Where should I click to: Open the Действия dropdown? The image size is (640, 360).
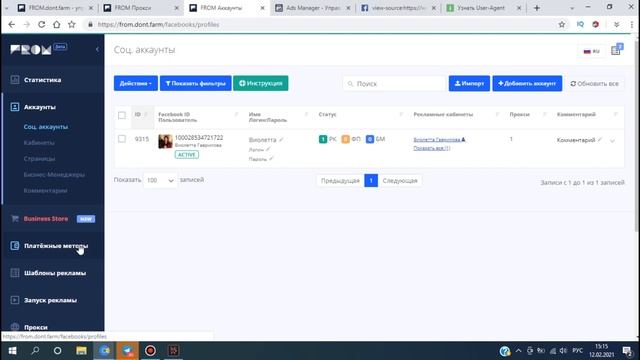coord(136,83)
